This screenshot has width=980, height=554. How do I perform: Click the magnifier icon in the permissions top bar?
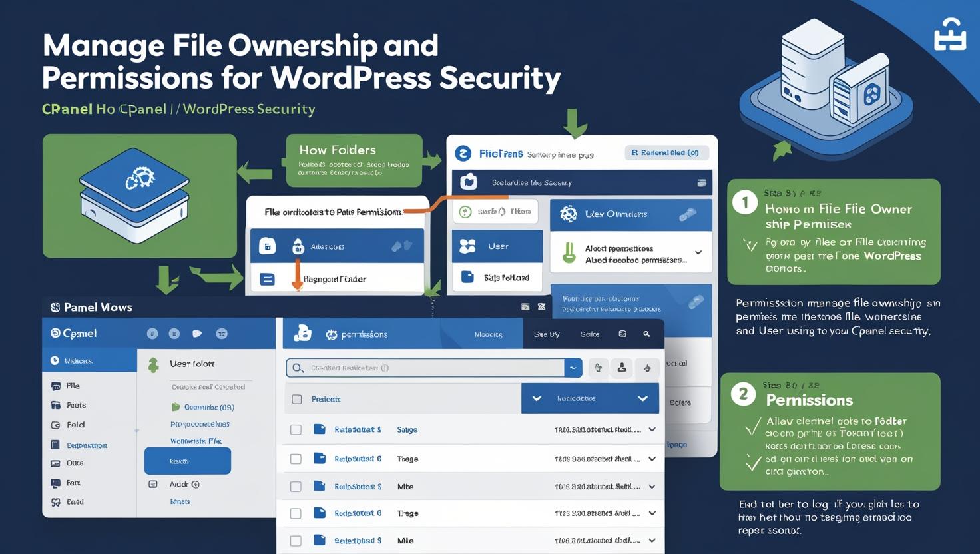click(646, 334)
